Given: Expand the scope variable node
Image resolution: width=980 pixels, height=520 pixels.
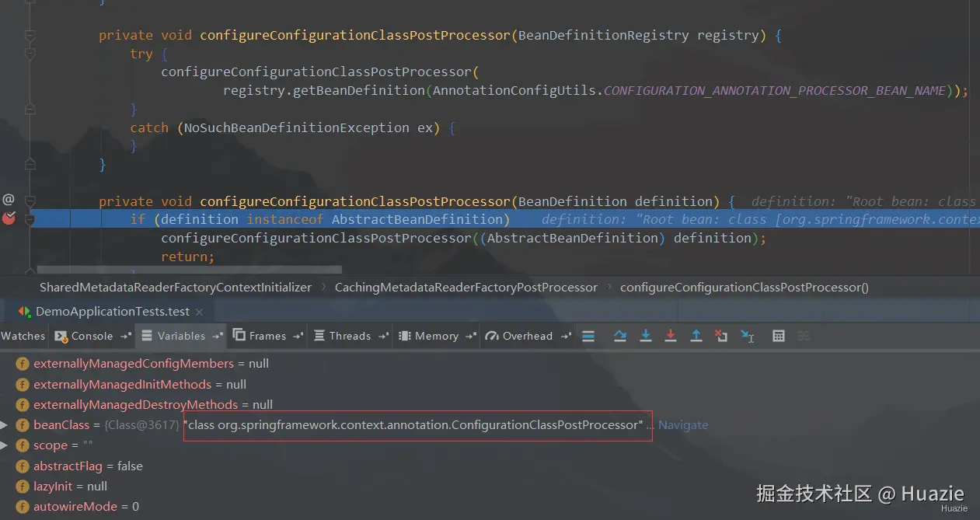Looking at the screenshot, I should (x=5, y=445).
